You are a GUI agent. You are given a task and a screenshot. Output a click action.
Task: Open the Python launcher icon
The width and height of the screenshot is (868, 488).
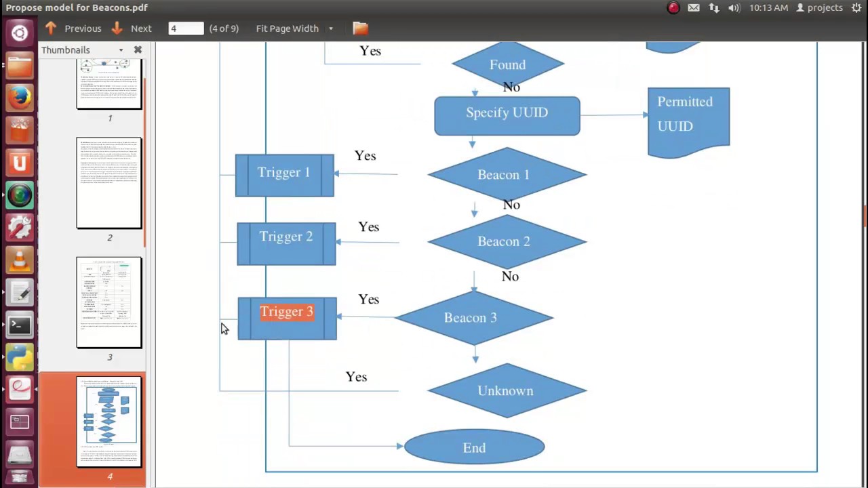pyautogui.click(x=19, y=358)
